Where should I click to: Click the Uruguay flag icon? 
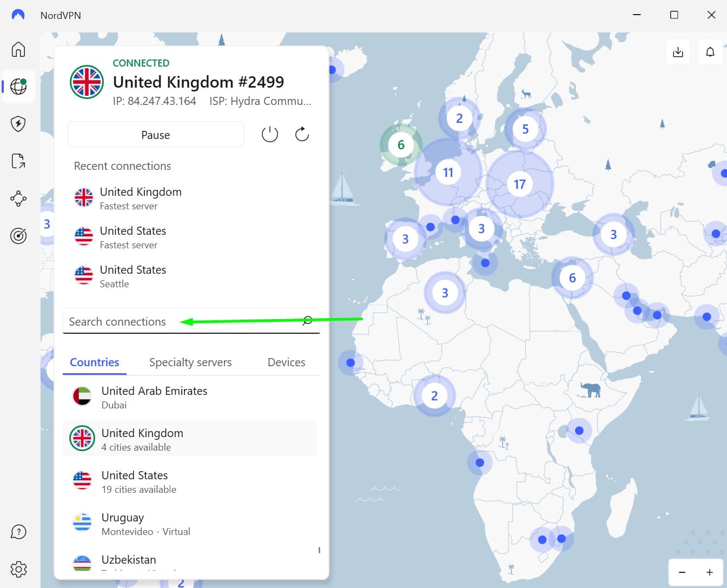[x=82, y=523]
